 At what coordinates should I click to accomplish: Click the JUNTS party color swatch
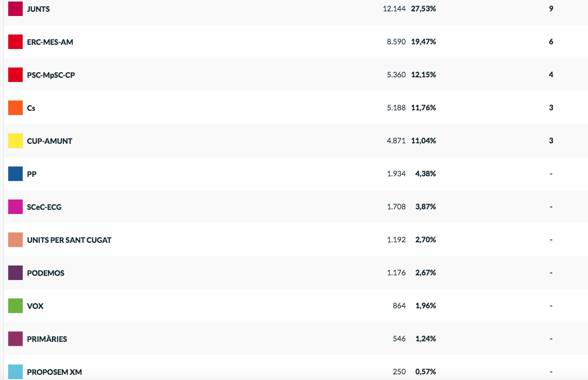[15, 9]
